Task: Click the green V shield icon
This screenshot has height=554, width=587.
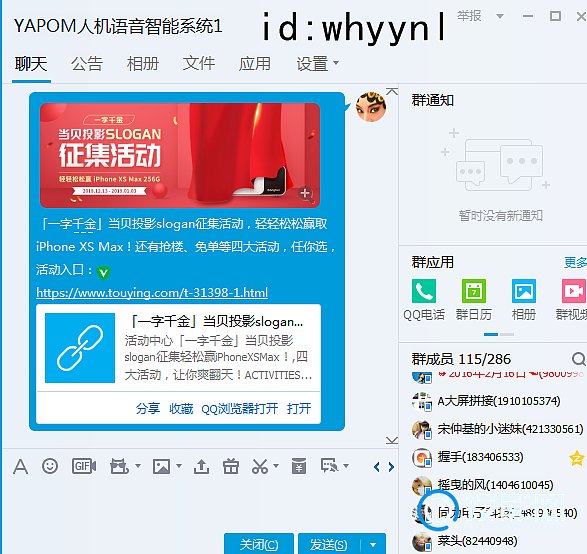Action: coord(103,272)
